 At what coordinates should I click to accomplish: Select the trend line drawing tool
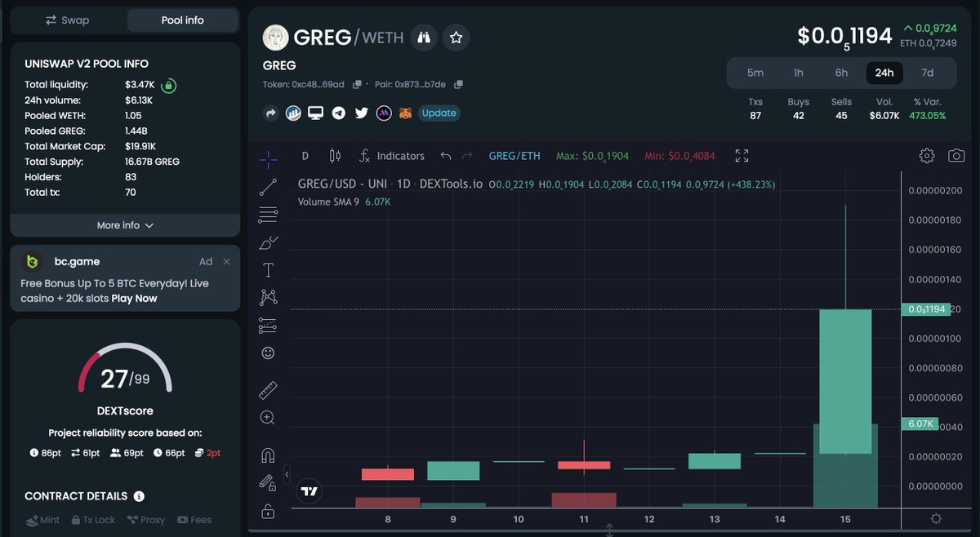click(268, 188)
